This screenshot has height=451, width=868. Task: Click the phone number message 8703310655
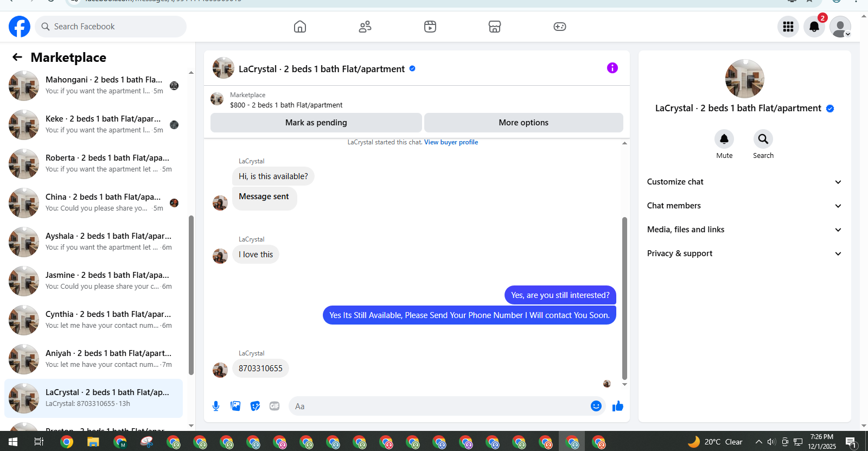[x=260, y=369]
